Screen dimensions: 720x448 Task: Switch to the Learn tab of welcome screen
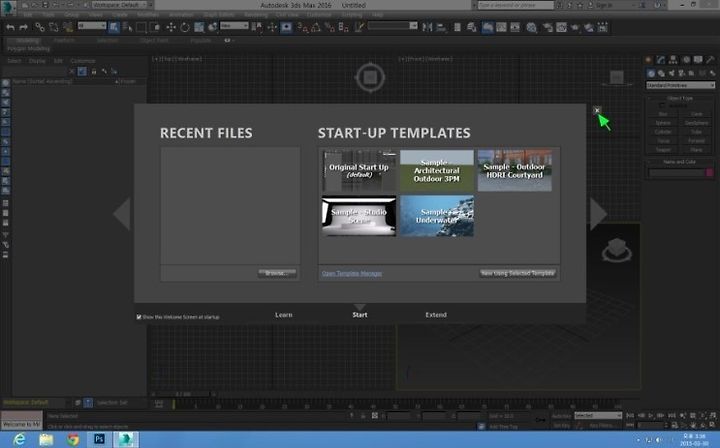point(283,315)
